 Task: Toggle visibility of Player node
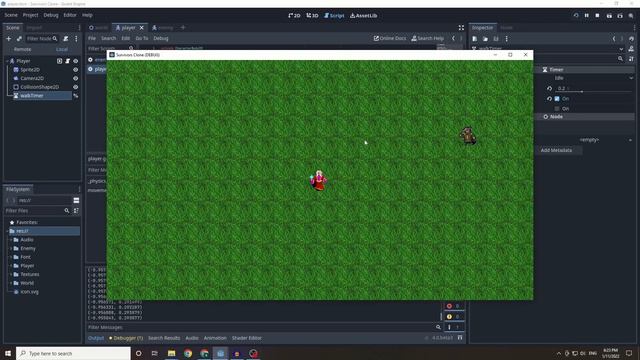click(76, 61)
